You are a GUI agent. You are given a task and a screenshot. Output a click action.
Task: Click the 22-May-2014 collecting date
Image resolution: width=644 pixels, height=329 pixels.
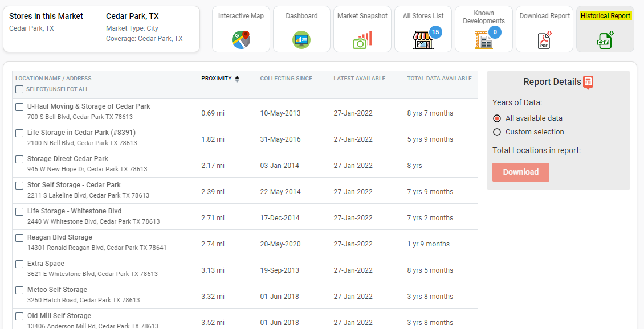(x=280, y=192)
